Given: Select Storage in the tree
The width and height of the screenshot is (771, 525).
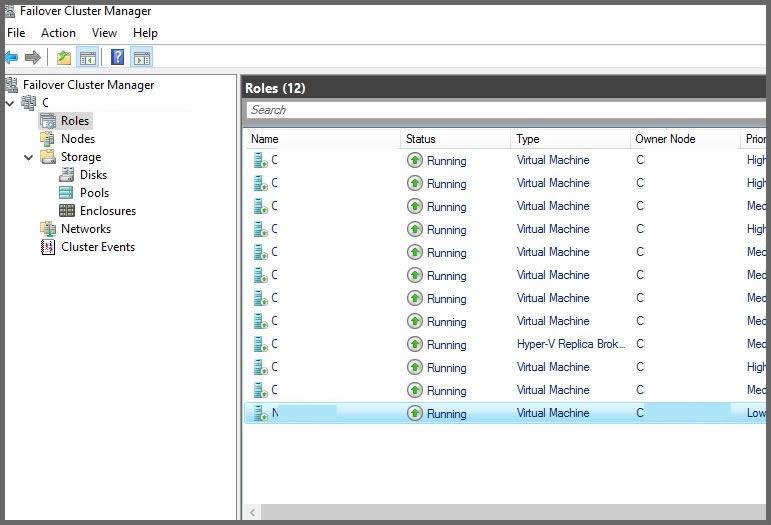Looking at the screenshot, I should [x=81, y=157].
